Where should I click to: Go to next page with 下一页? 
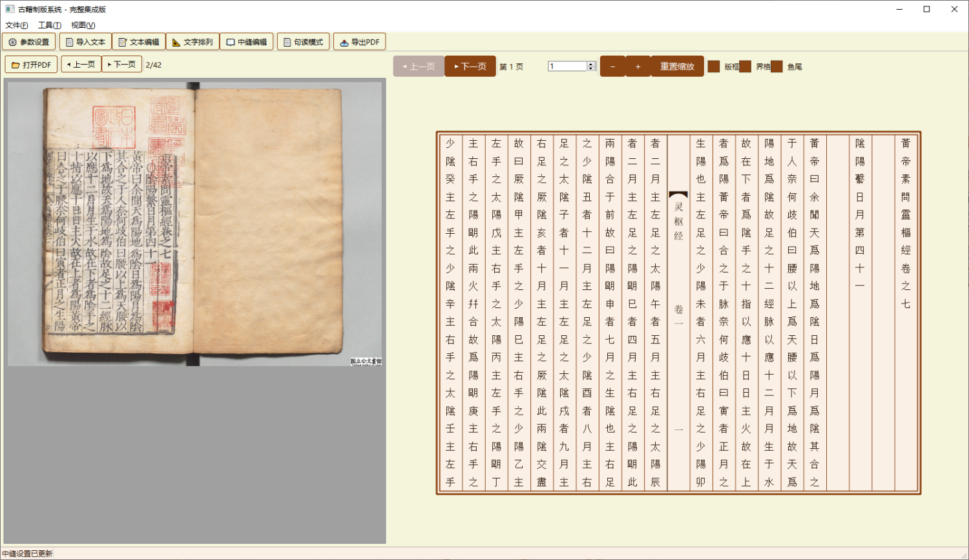pyautogui.click(x=470, y=66)
